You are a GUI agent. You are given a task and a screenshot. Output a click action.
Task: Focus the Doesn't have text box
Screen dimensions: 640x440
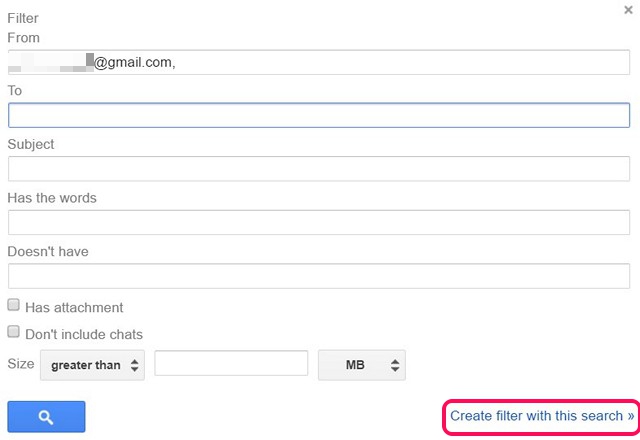click(319, 276)
